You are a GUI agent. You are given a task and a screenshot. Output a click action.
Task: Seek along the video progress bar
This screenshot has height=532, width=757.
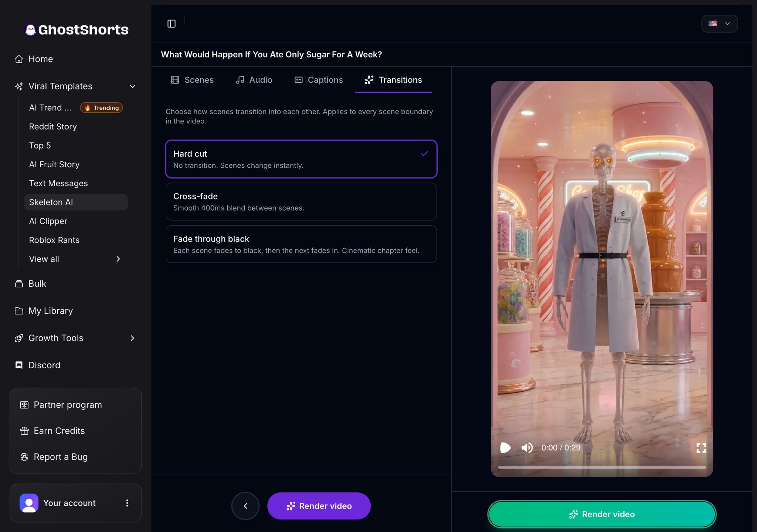pos(602,467)
